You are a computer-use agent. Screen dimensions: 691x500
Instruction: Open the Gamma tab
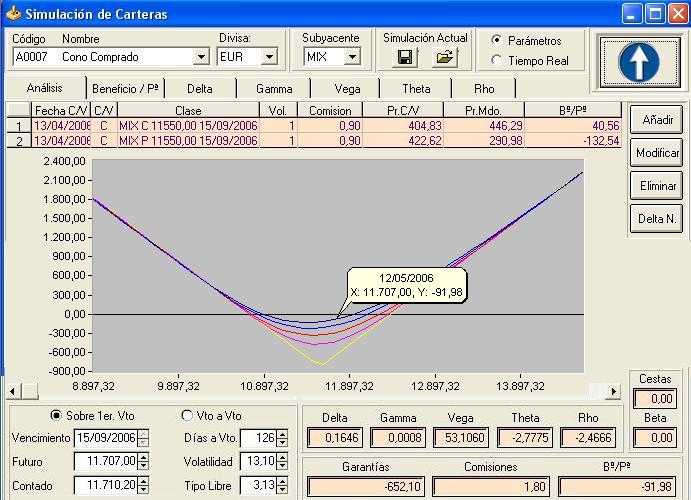[274, 89]
